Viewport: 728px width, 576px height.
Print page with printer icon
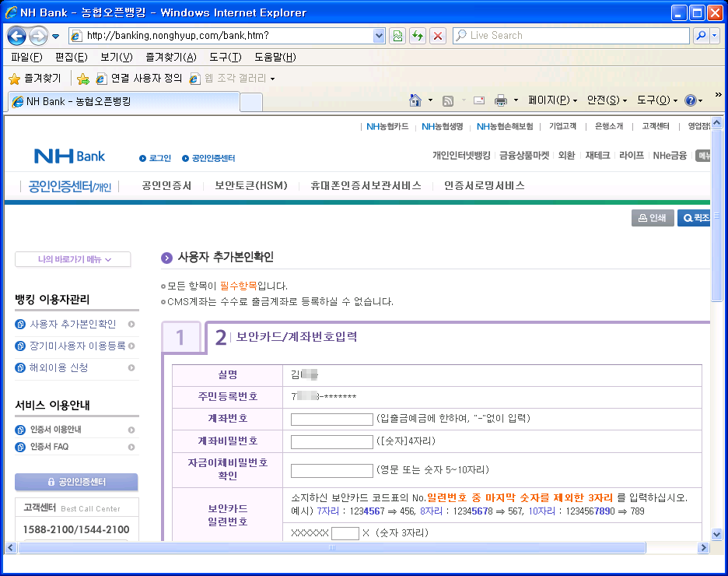tap(501, 100)
